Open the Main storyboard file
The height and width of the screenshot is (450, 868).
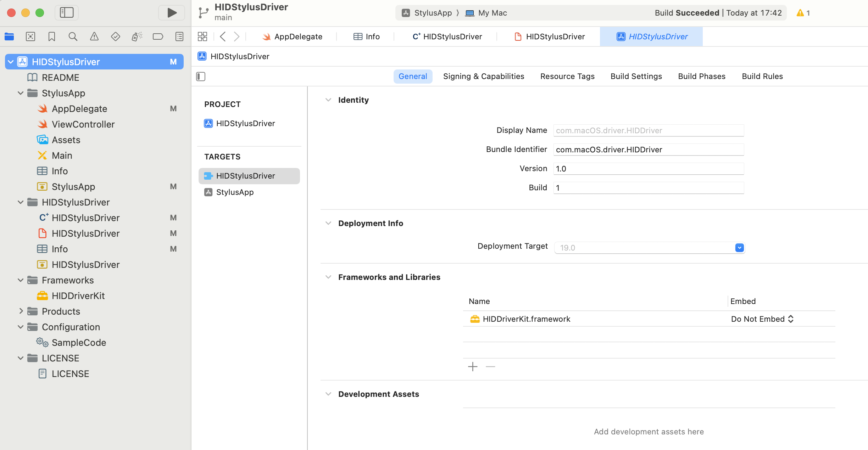coord(62,156)
